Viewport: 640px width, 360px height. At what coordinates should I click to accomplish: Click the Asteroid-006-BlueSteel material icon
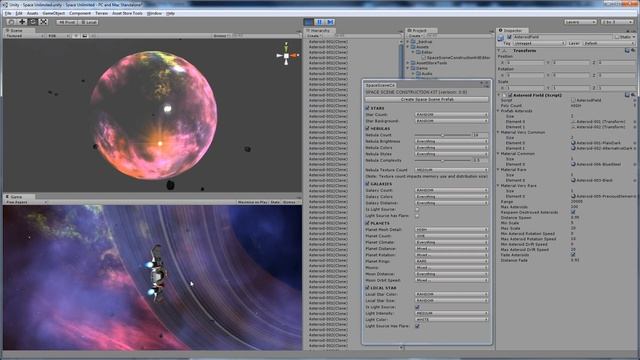[573, 164]
